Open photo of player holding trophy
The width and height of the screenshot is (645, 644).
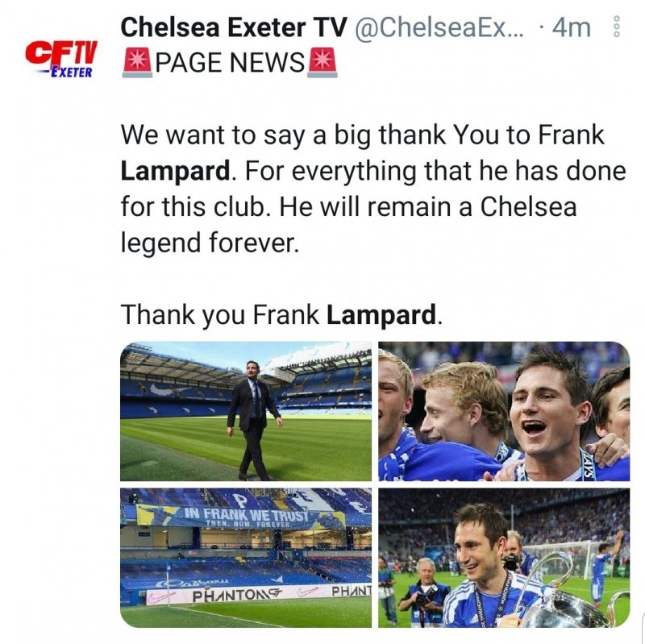[504, 558]
